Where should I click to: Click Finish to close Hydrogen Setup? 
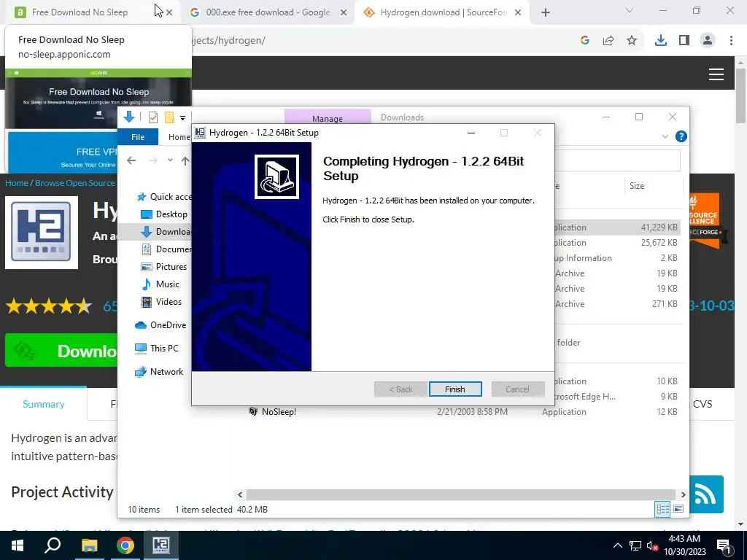455,389
